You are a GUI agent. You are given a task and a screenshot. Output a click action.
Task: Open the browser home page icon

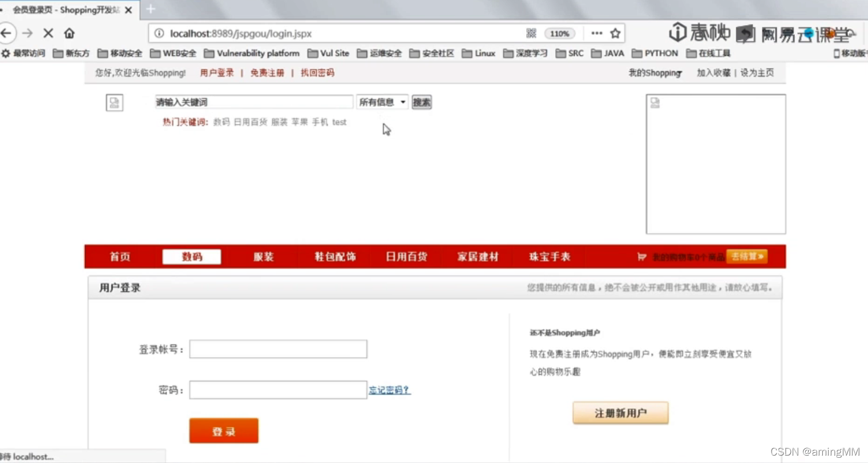point(69,33)
